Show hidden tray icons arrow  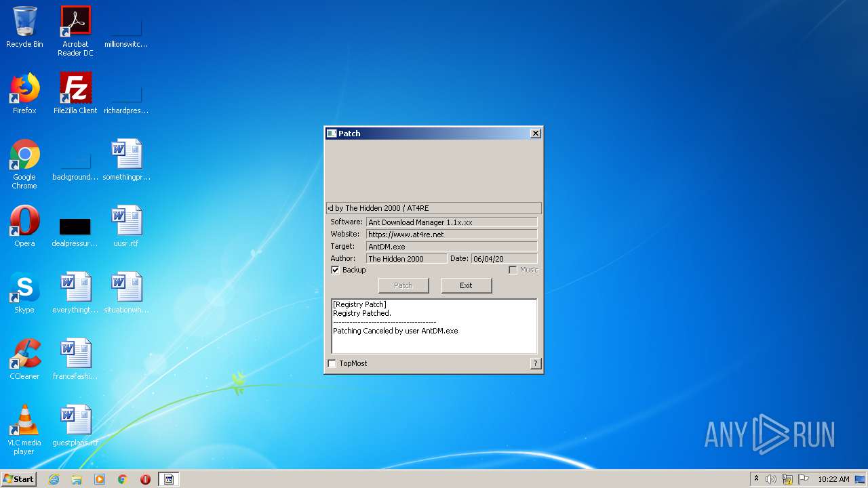point(756,479)
